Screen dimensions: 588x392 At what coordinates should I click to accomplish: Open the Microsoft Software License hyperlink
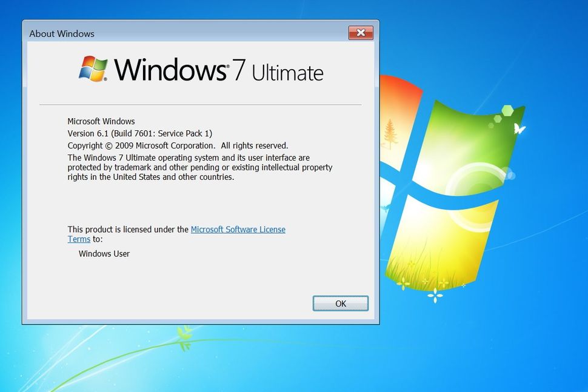point(238,229)
